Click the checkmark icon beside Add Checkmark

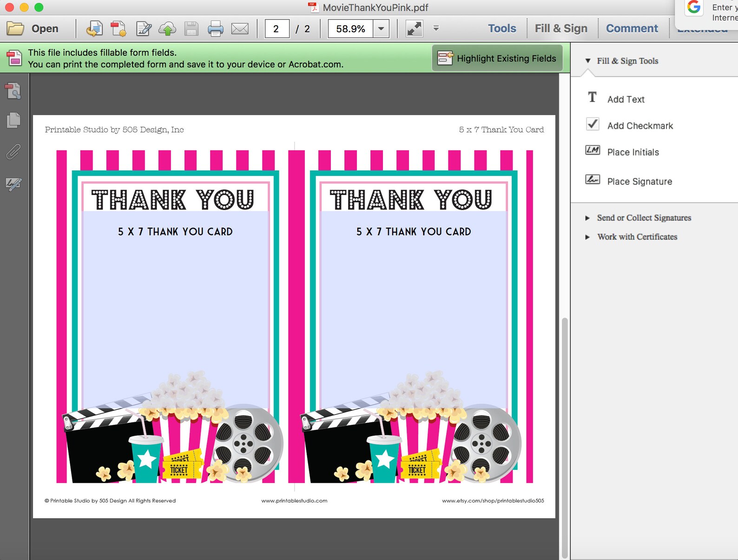(x=593, y=124)
